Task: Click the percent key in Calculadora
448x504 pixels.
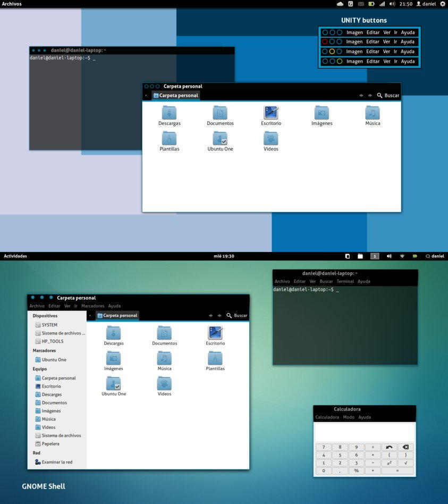Action: click(x=356, y=471)
